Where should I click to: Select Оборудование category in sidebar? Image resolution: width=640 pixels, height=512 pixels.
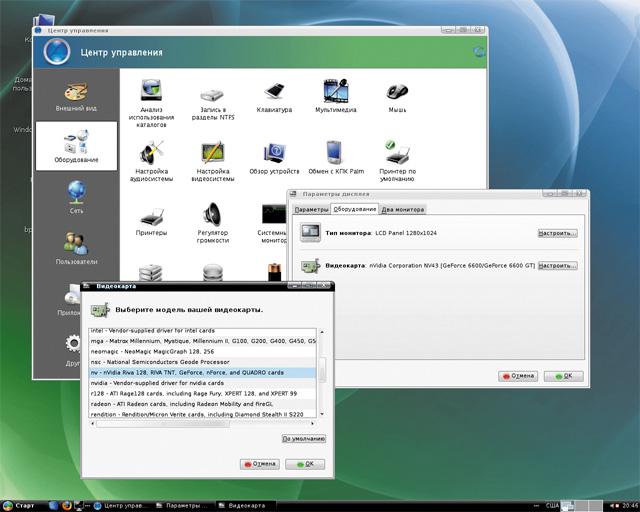(x=76, y=146)
